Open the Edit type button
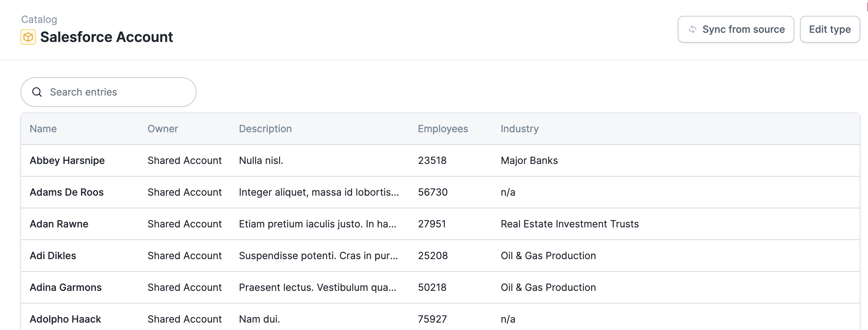Viewport: 868px width, 330px height. point(830,29)
